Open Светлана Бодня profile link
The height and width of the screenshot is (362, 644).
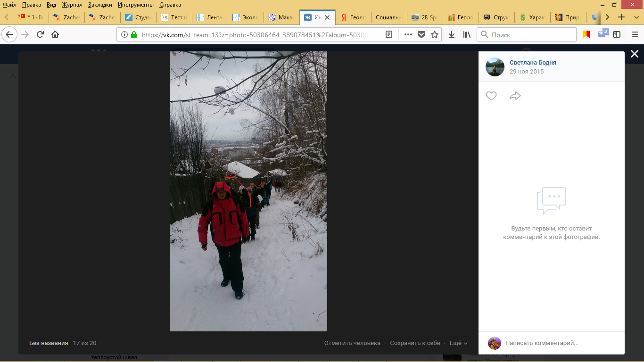[533, 63]
